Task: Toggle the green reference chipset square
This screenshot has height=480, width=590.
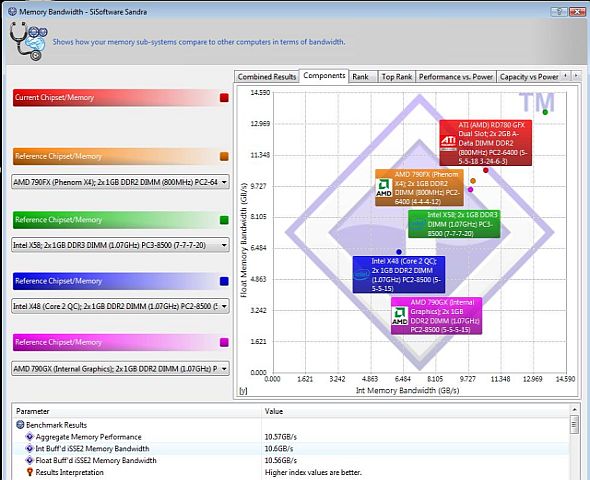Action: pos(224,220)
